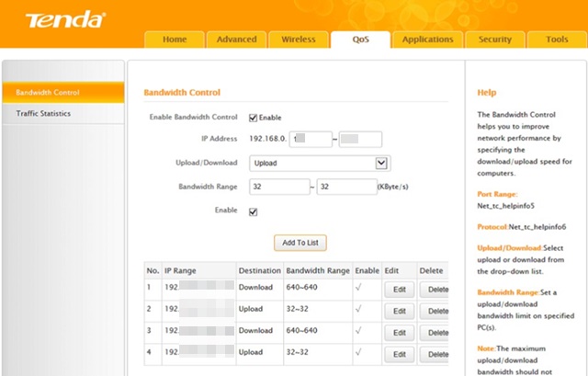588x376 pixels.
Task: Toggle the rule Enable checkbox above Add To List
Action: click(254, 212)
